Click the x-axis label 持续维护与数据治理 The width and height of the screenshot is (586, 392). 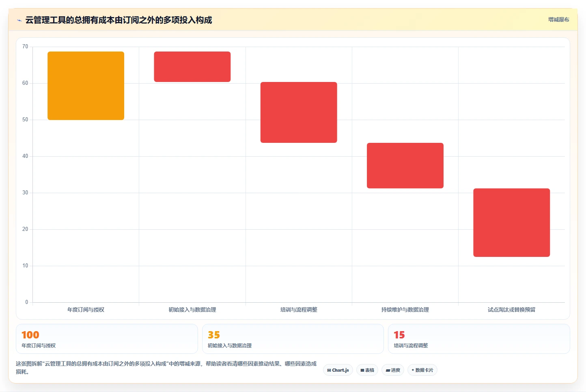pyautogui.click(x=405, y=310)
